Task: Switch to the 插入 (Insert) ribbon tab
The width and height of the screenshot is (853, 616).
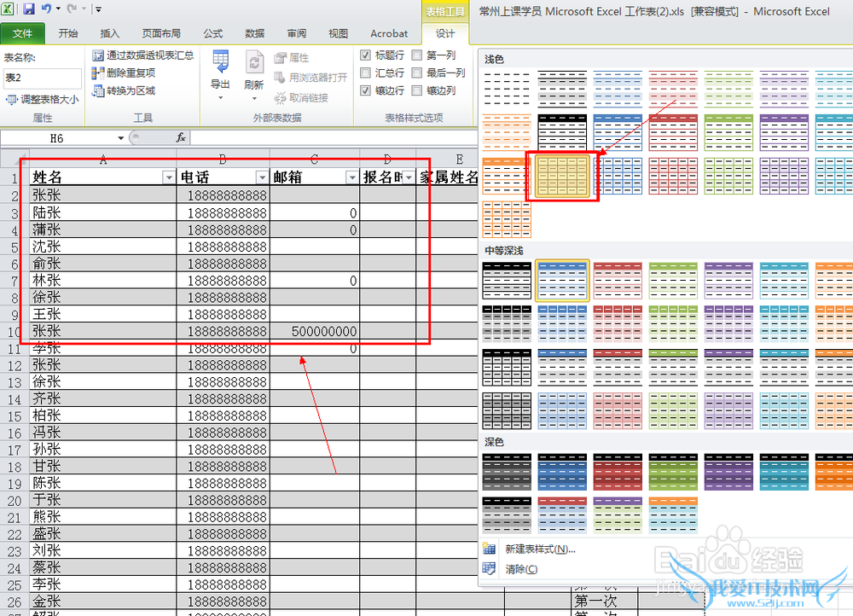Action: pos(110,33)
